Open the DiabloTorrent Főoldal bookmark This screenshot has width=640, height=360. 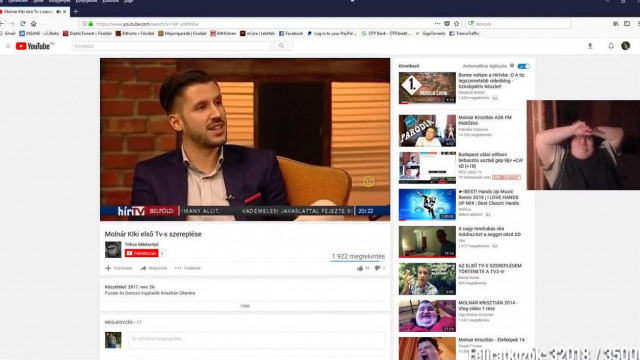[87, 33]
